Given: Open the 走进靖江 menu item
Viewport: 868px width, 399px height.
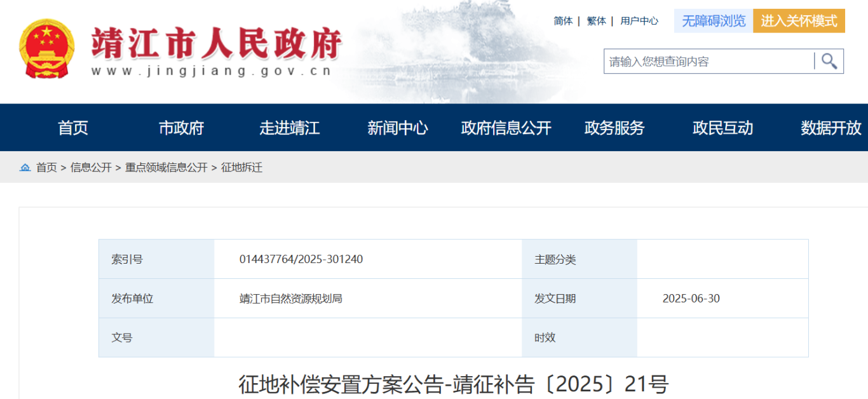Looking at the screenshot, I should 289,128.
